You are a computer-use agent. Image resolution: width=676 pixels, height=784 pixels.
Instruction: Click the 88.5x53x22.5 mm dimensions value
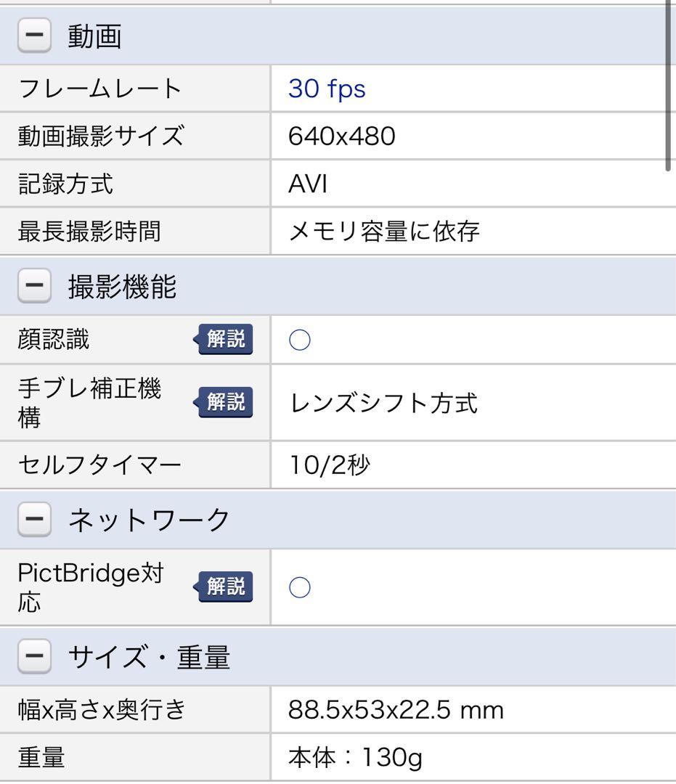(x=396, y=709)
